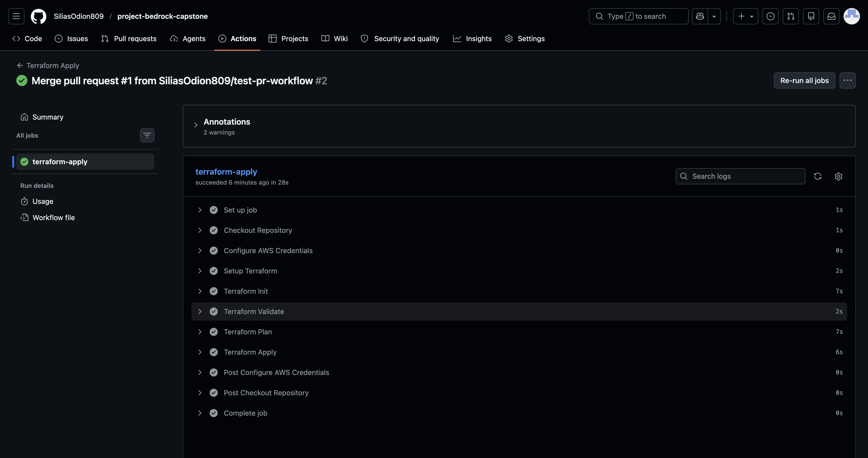The height and width of the screenshot is (458, 868).
Task: Click 'succeeded 6 minutes ago in 28s' text
Action: (242, 182)
